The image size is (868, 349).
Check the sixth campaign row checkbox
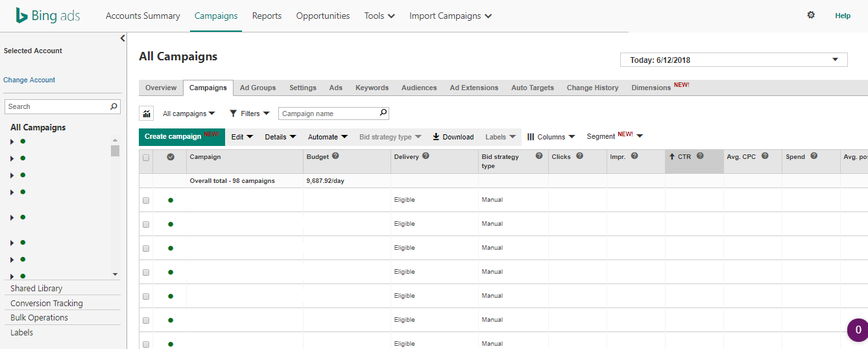[146, 320]
